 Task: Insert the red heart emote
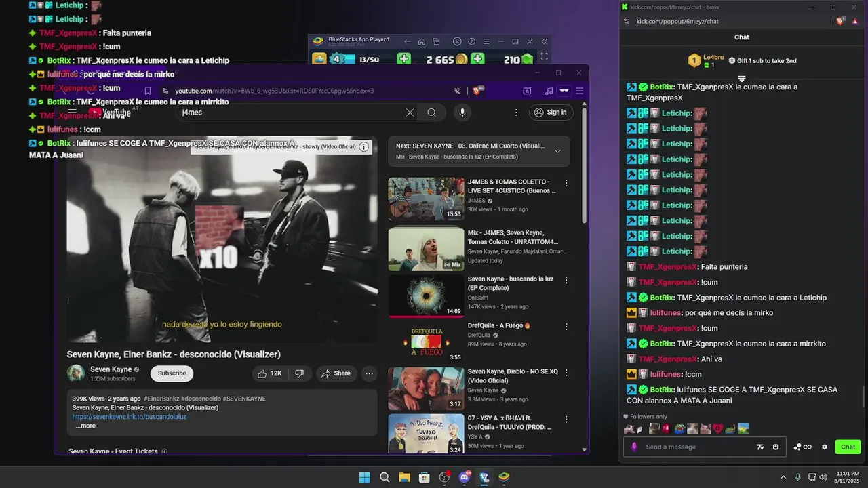(718, 428)
